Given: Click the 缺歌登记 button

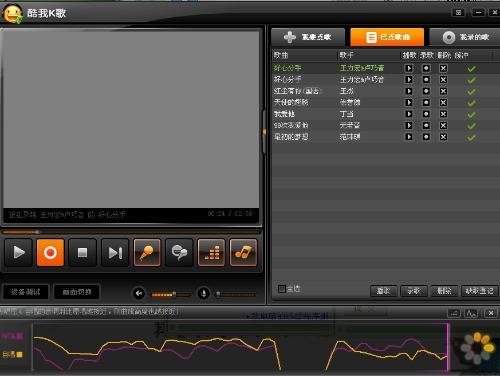Looking at the screenshot, I should 479,291.
